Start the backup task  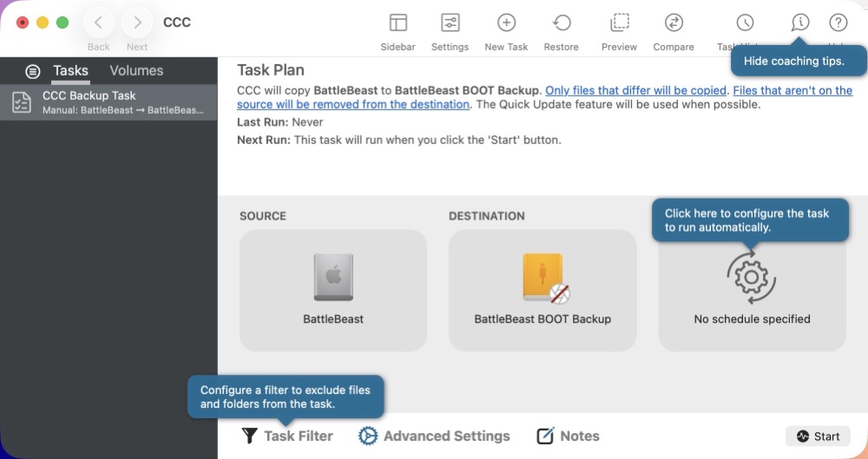[x=819, y=436]
